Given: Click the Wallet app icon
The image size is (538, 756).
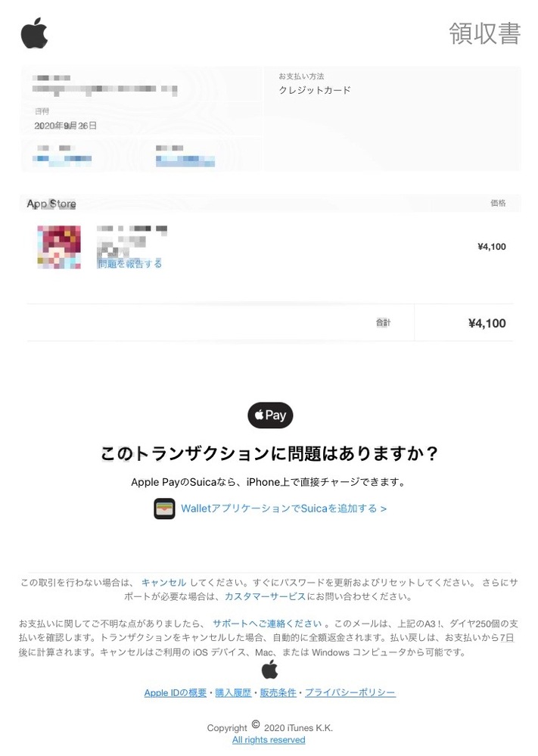Looking at the screenshot, I should 164,509.
